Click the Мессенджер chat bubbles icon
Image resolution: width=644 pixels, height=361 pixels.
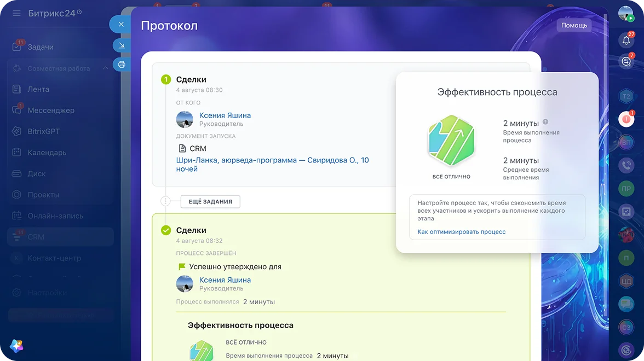tap(16, 110)
